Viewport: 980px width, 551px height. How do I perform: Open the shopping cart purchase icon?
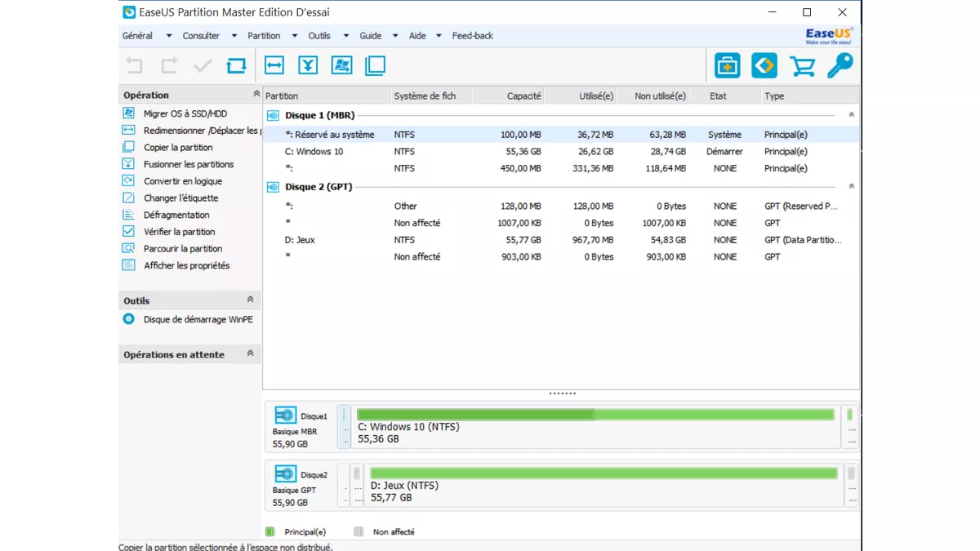point(801,64)
